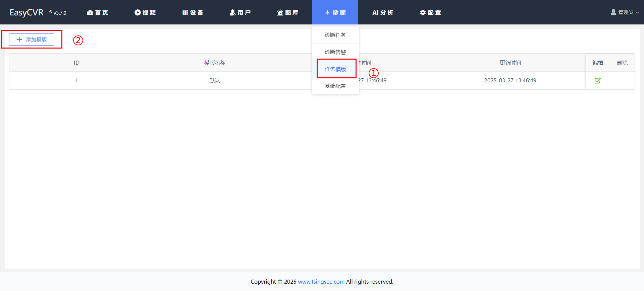Click the alarm icon beside 图库
The width and height of the screenshot is (644, 291).
pyautogui.click(x=280, y=12)
